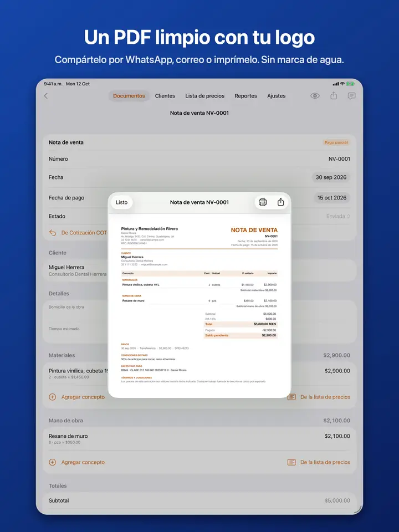This screenshot has width=399, height=532.
Task: Pick Materiales item from De la lista de precios
Action: 325,397
